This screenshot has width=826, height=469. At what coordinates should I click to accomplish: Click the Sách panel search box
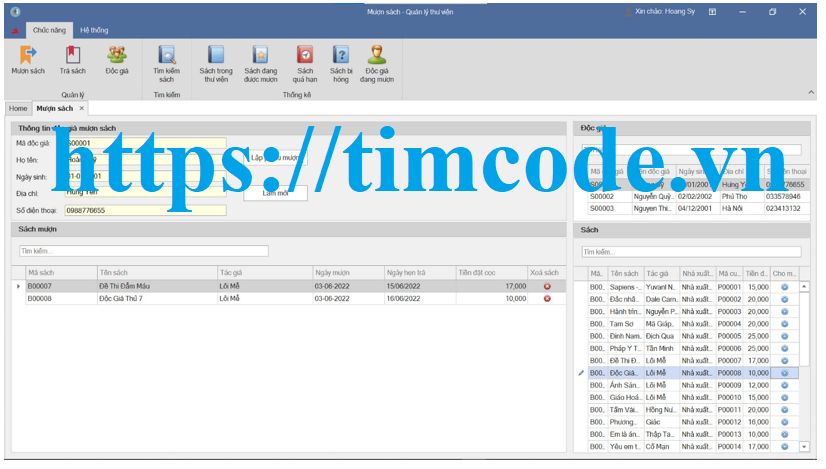691,252
